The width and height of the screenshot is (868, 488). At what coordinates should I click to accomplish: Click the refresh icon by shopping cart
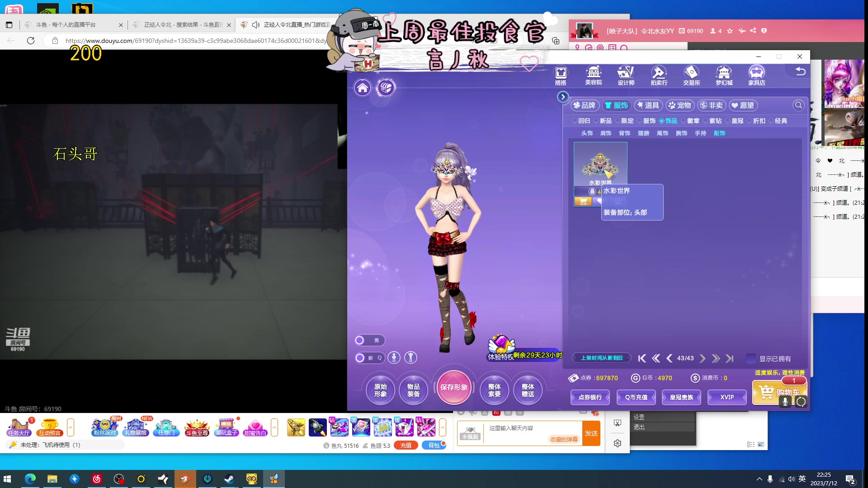coord(801,402)
